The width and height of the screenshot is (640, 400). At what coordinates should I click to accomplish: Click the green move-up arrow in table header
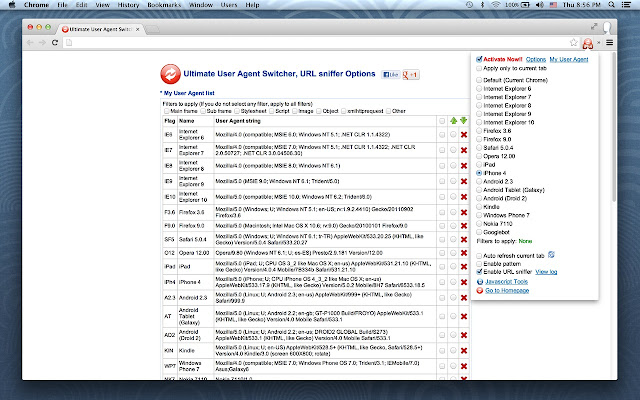[453, 121]
